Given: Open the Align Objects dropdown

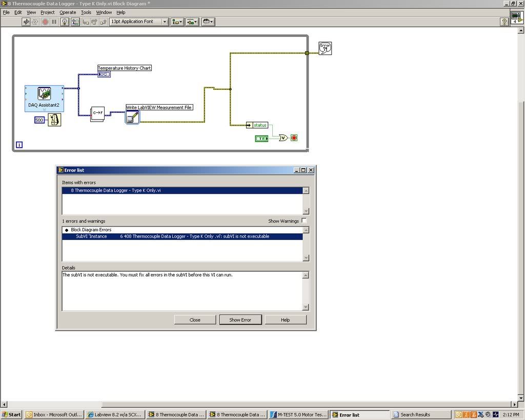Looking at the screenshot, I should (x=177, y=22).
